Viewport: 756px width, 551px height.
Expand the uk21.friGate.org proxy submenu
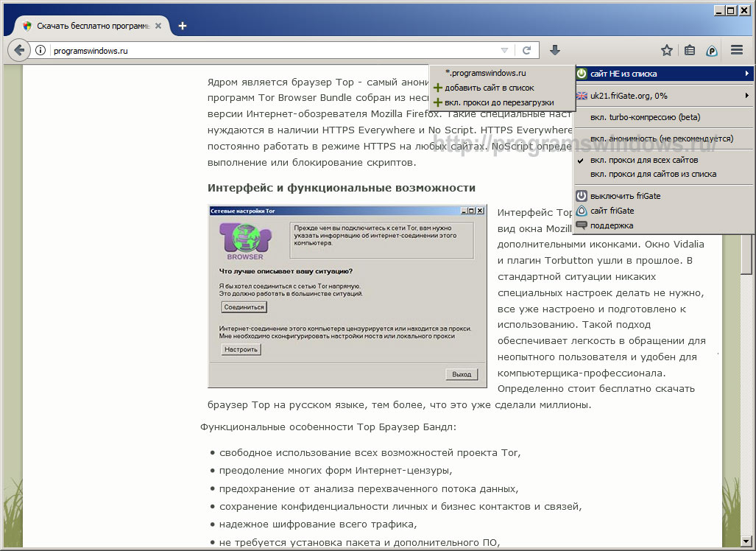(665, 96)
